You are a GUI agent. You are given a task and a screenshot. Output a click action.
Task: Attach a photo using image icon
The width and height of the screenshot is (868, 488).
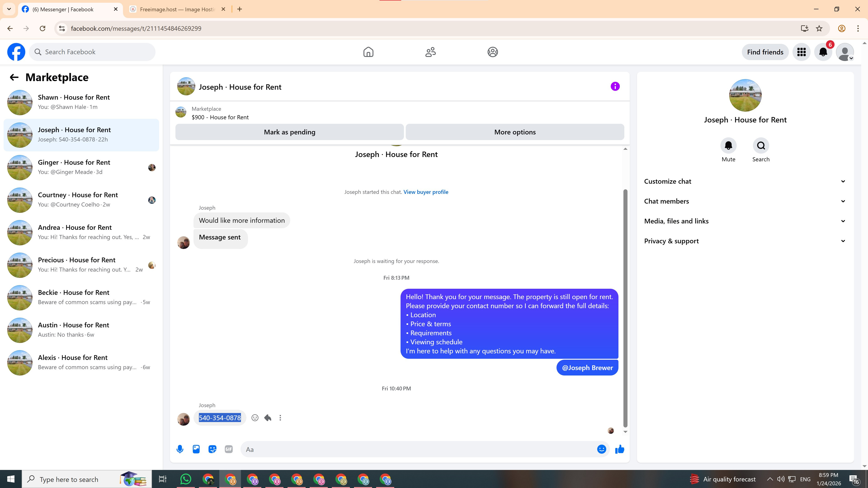click(196, 449)
